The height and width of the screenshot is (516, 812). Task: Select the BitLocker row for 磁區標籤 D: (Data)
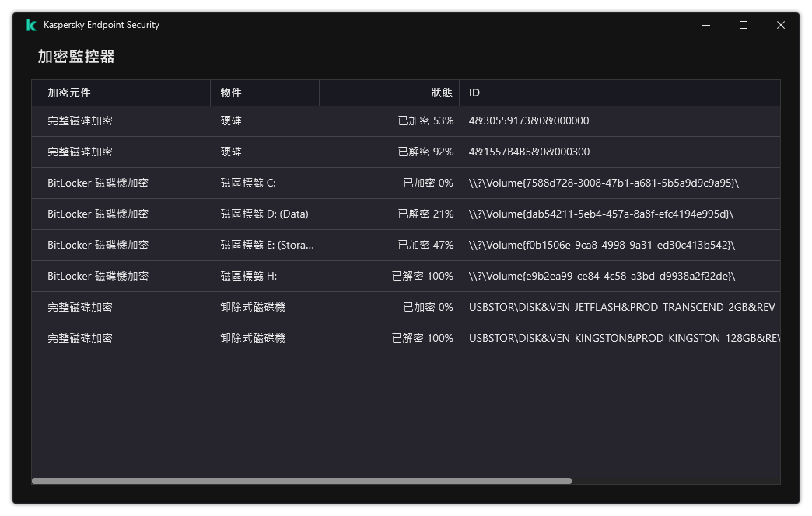pyautogui.click(x=233, y=214)
